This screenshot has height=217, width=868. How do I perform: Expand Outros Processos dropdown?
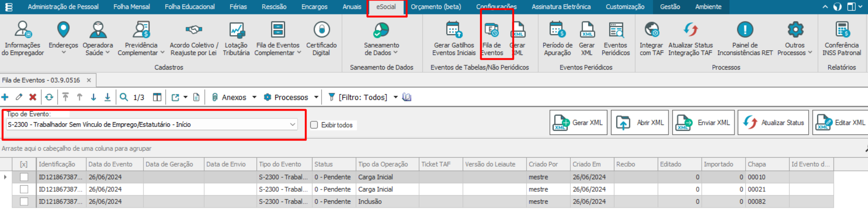pos(810,53)
